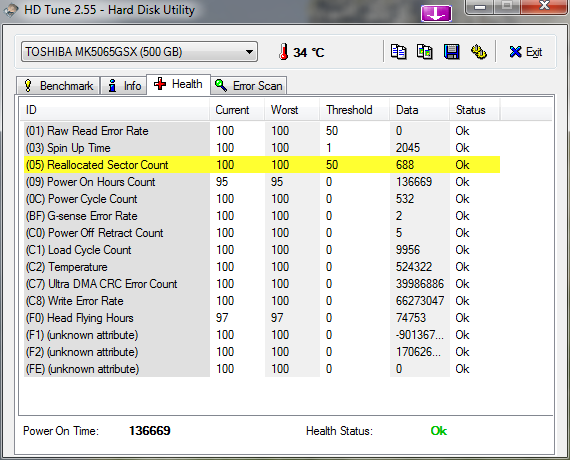Image resolution: width=570 pixels, height=460 pixels.
Task: Click the copy info to clipboard icon
Action: 398,52
